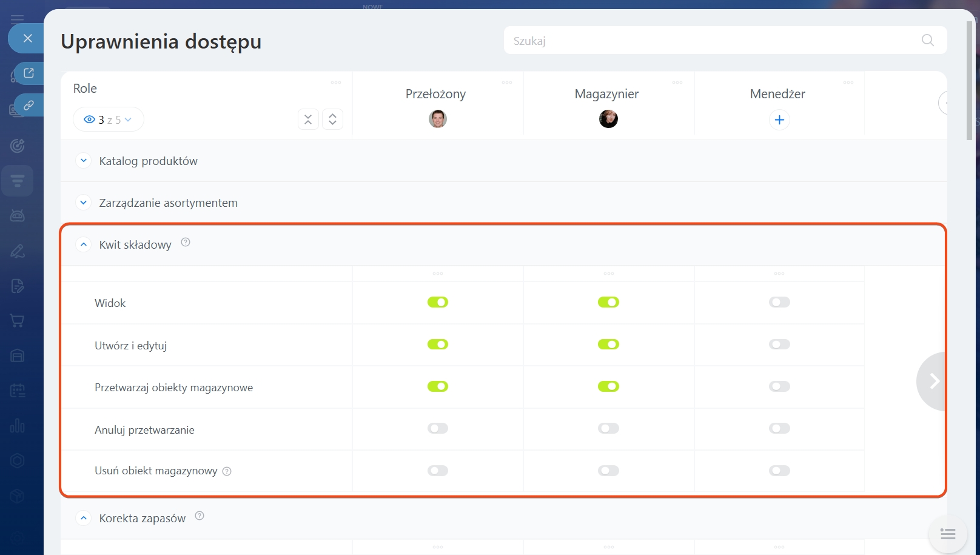Close the access permissions slider panel
This screenshot has height=555, width=980.
point(27,38)
